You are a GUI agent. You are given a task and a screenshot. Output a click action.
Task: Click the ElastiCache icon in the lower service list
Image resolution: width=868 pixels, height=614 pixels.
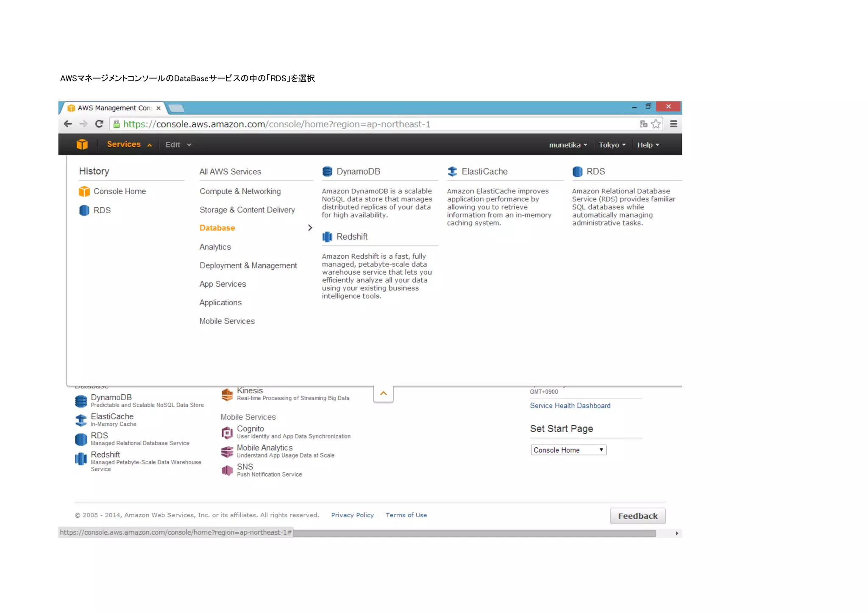point(81,420)
